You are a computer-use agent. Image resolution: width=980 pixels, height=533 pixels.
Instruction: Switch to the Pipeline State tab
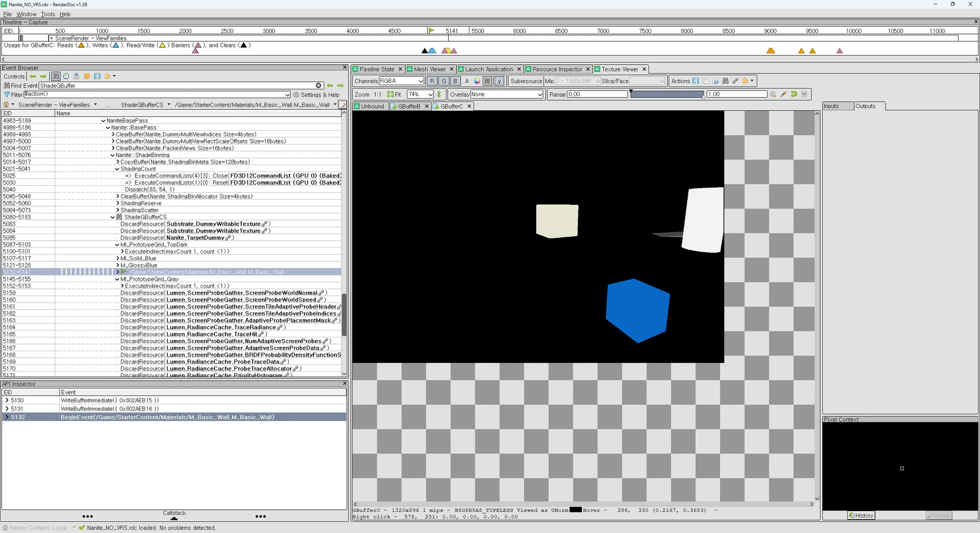pyautogui.click(x=377, y=69)
